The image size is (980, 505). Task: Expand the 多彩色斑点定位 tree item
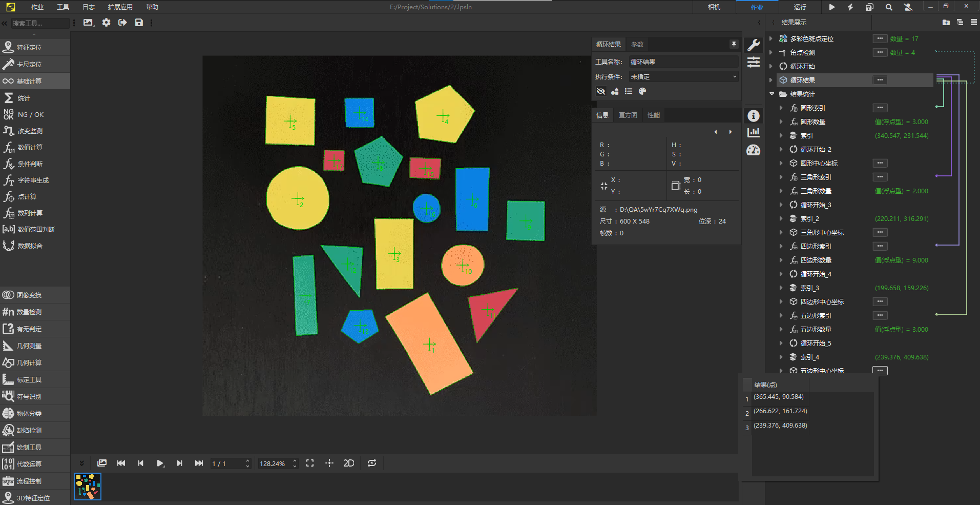point(771,38)
